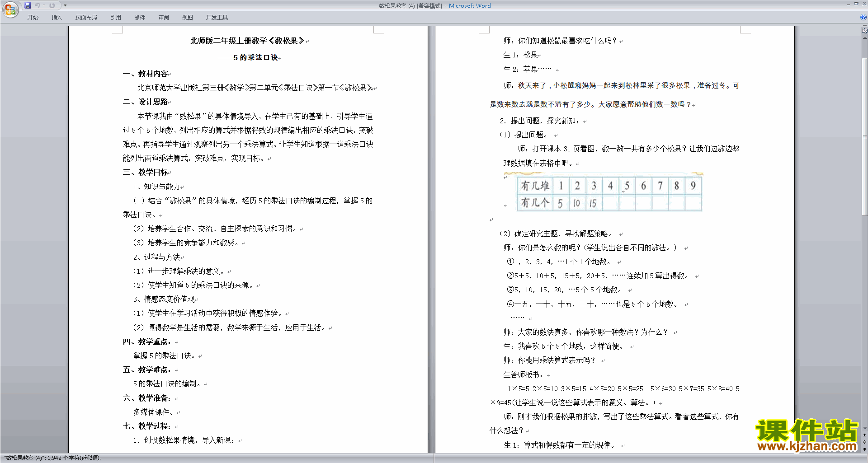The image size is (868, 463).
Task: Click the line ③5，10，15，20 counting by fives
Action: (565, 290)
